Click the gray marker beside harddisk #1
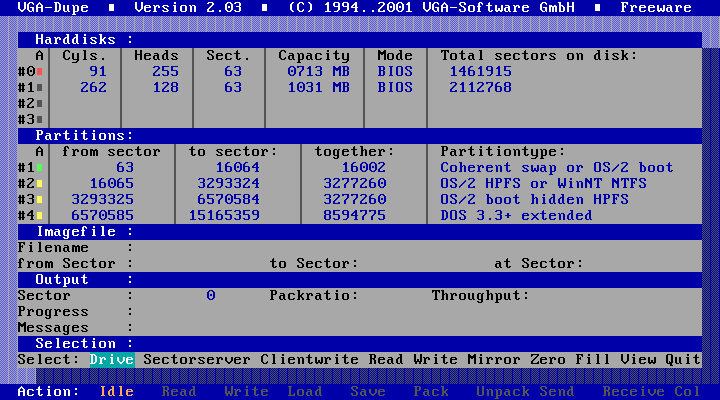 tap(39, 88)
